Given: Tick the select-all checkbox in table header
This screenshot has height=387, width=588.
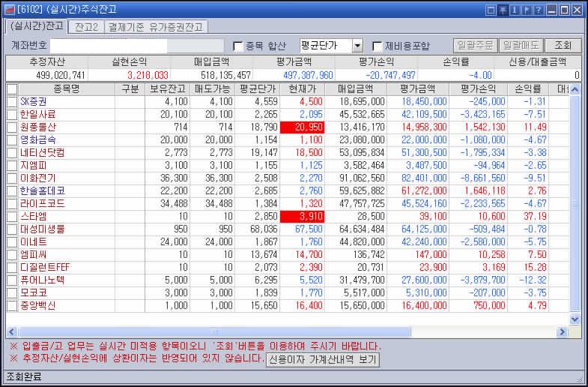Looking at the screenshot, I should coord(12,89).
